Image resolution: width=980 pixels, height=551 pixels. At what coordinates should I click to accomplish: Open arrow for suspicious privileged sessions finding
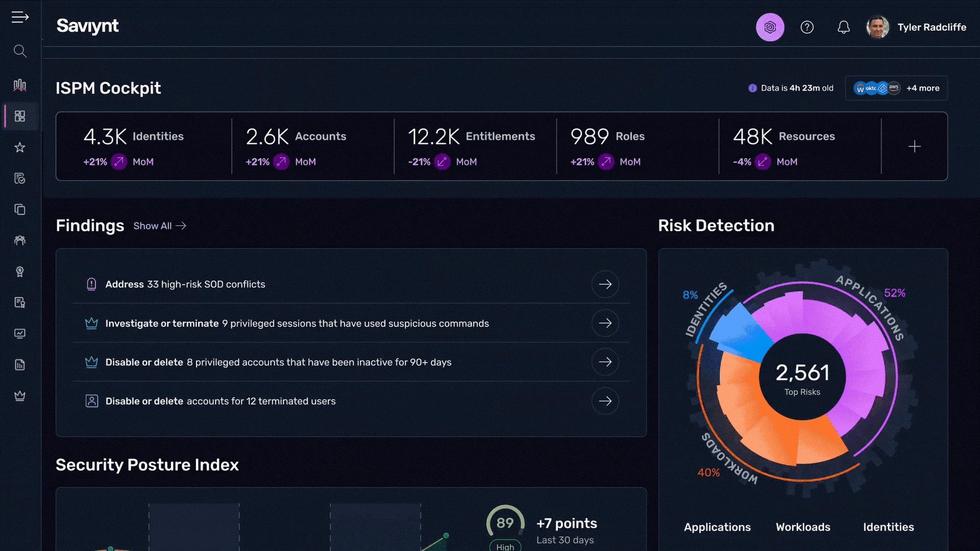pos(605,323)
